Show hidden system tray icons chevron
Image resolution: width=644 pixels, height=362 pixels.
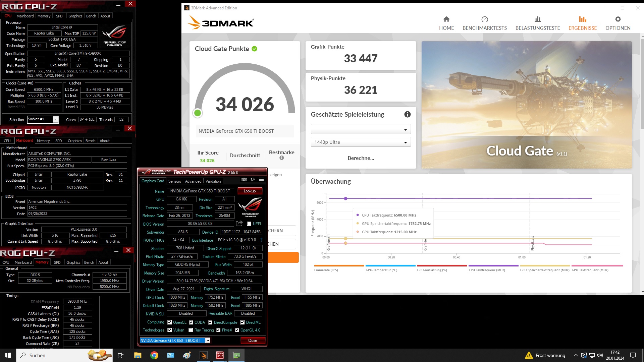pyautogui.click(x=576, y=355)
